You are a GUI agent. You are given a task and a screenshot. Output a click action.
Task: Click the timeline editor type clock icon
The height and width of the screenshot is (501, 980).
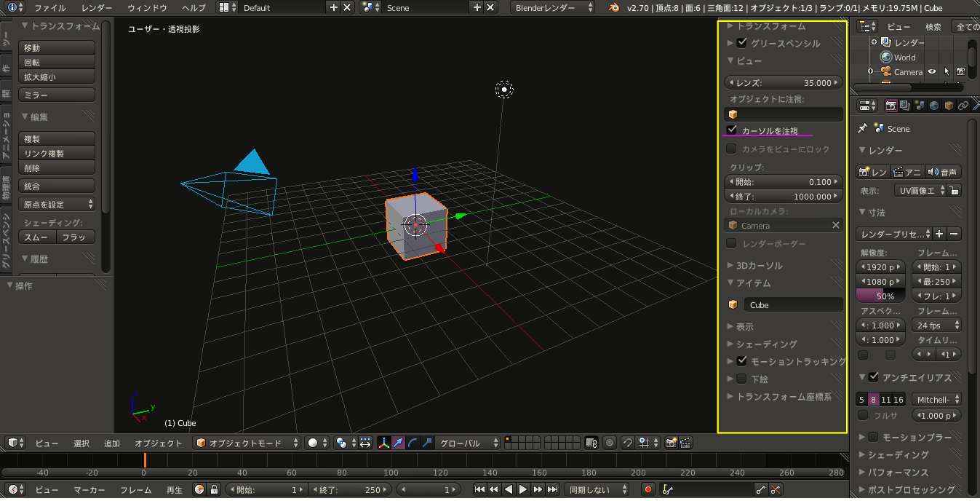[15, 490]
